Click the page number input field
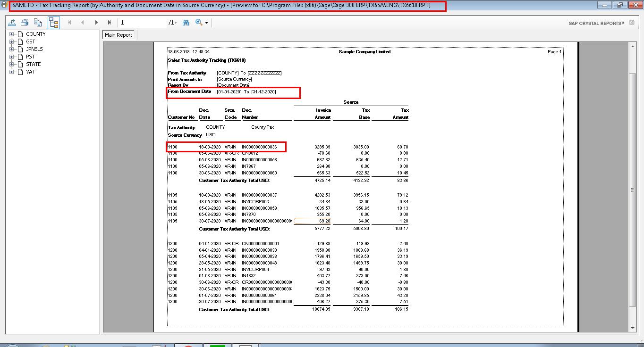The image size is (644, 347). pos(143,23)
